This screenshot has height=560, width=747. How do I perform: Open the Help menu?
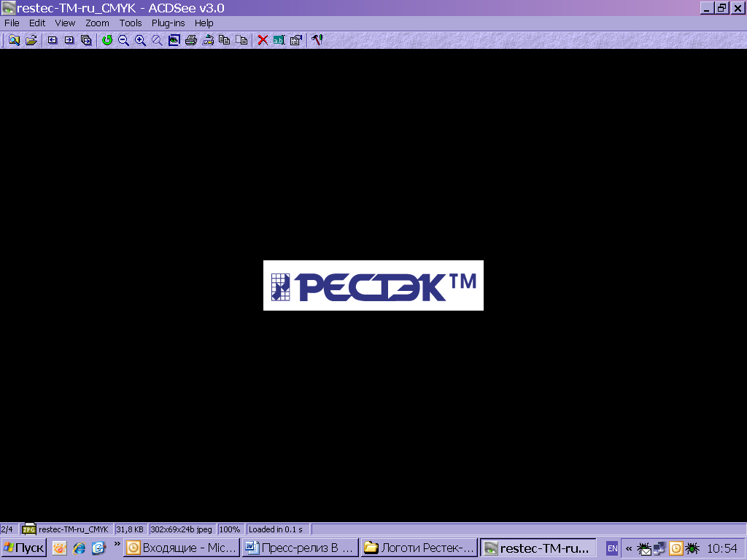[x=204, y=23]
